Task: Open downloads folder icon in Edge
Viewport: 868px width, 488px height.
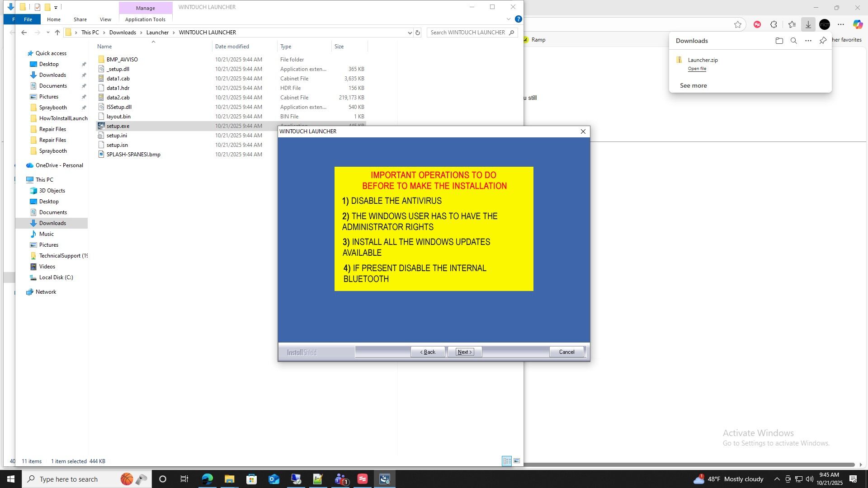Action: pos(779,41)
